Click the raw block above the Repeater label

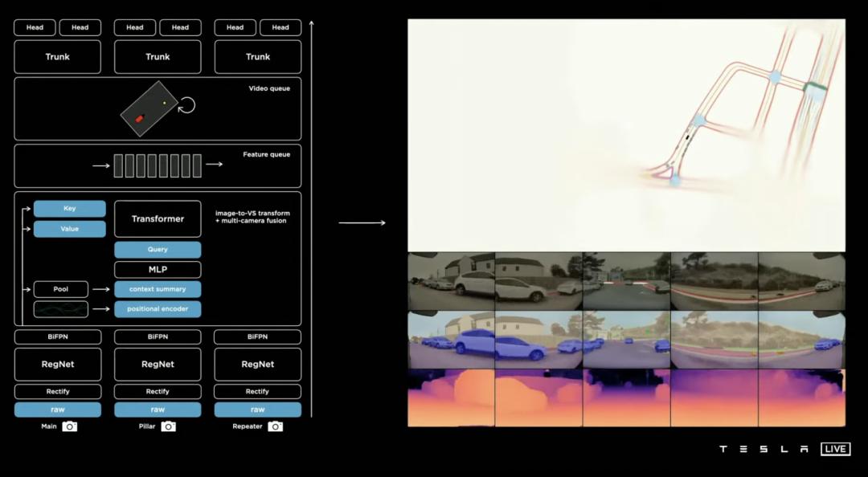pos(258,410)
